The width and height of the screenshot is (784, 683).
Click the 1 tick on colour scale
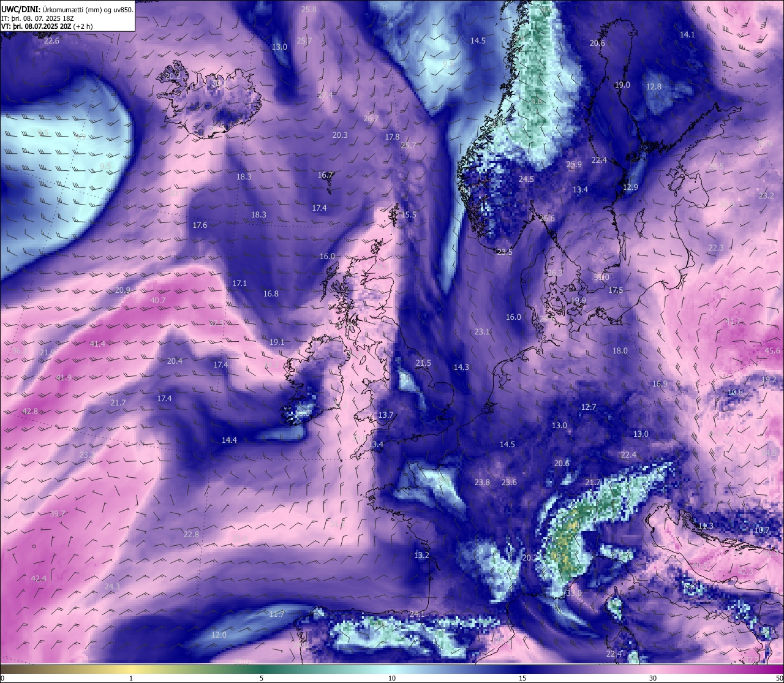(131, 678)
